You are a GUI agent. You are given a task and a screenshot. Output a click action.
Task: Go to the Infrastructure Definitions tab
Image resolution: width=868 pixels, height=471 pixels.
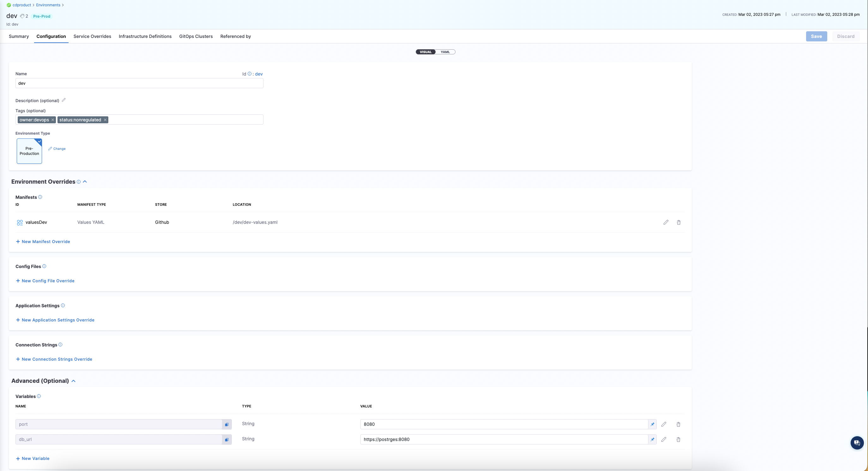point(145,36)
